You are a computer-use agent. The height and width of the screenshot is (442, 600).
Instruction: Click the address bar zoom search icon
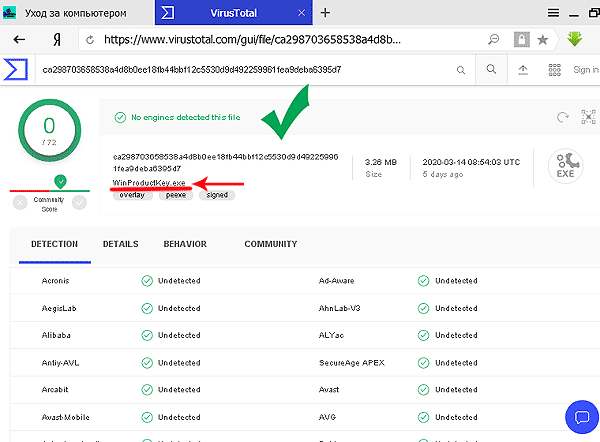tap(494, 39)
